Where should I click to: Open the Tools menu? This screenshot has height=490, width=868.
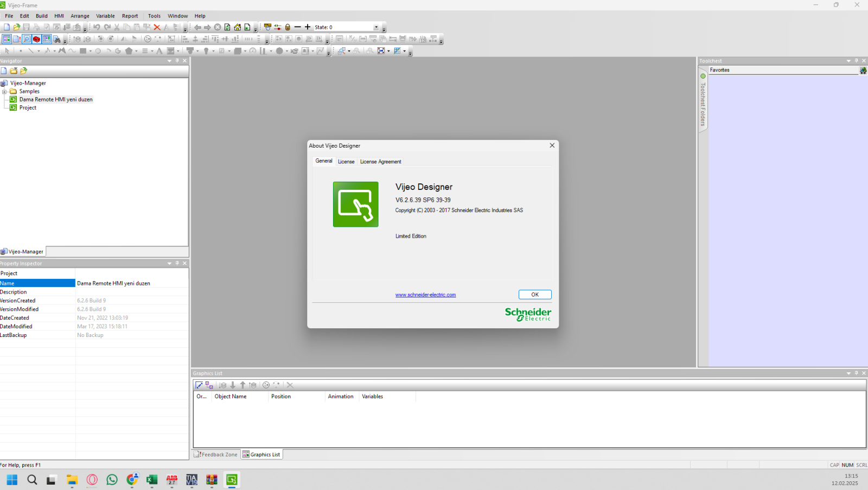(155, 16)
